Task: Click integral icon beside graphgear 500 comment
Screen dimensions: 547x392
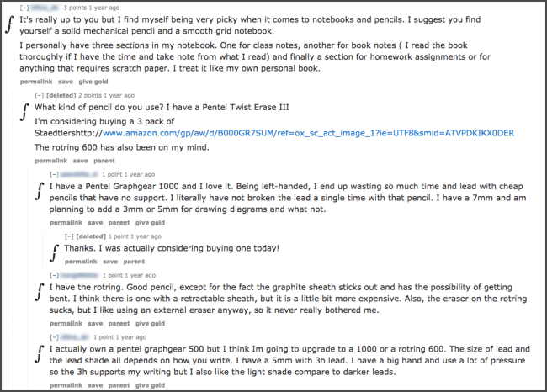Action: point(40,354)
